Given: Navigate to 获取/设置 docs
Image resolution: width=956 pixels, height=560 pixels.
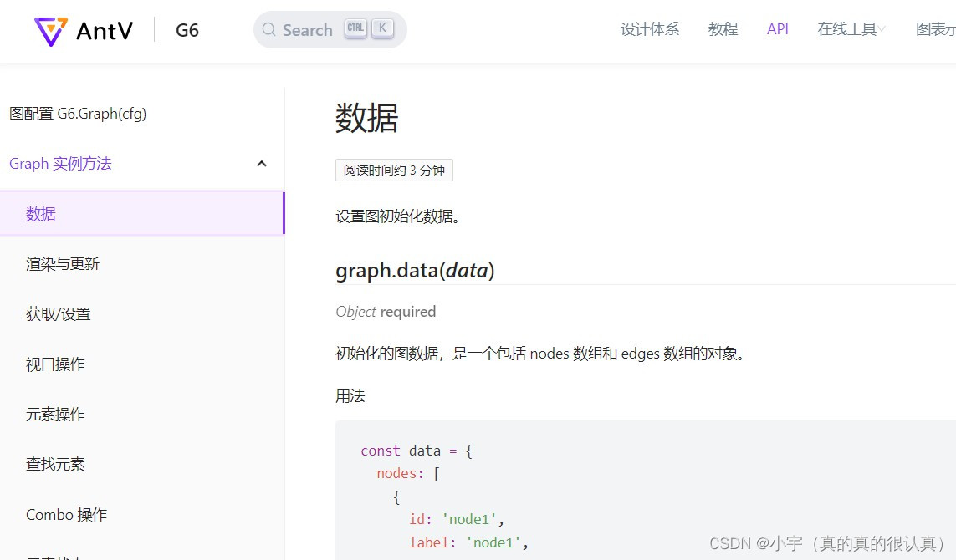Looking at the screenshot, I should tap(57, 313).
